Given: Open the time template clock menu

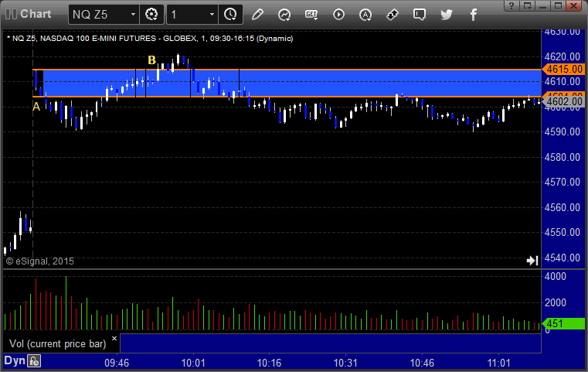Looking at the screenshot, I should click(230, 15).
